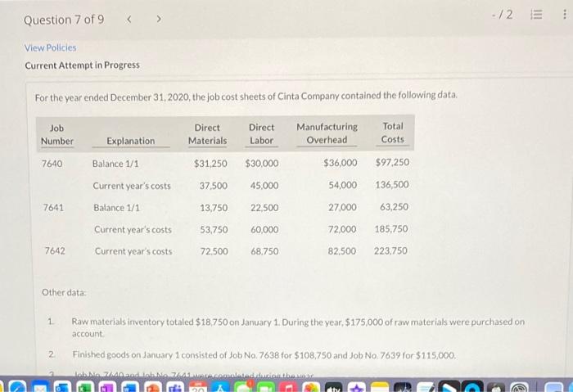
Task: Select the Manufacturing Overhead column header
Action: click(x=327, y=133)
